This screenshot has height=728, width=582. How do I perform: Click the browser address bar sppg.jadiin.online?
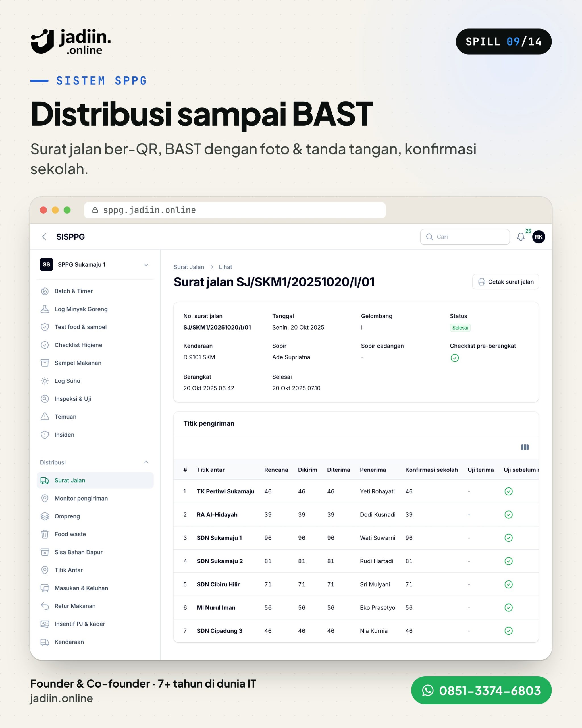(x=235, y=210)
